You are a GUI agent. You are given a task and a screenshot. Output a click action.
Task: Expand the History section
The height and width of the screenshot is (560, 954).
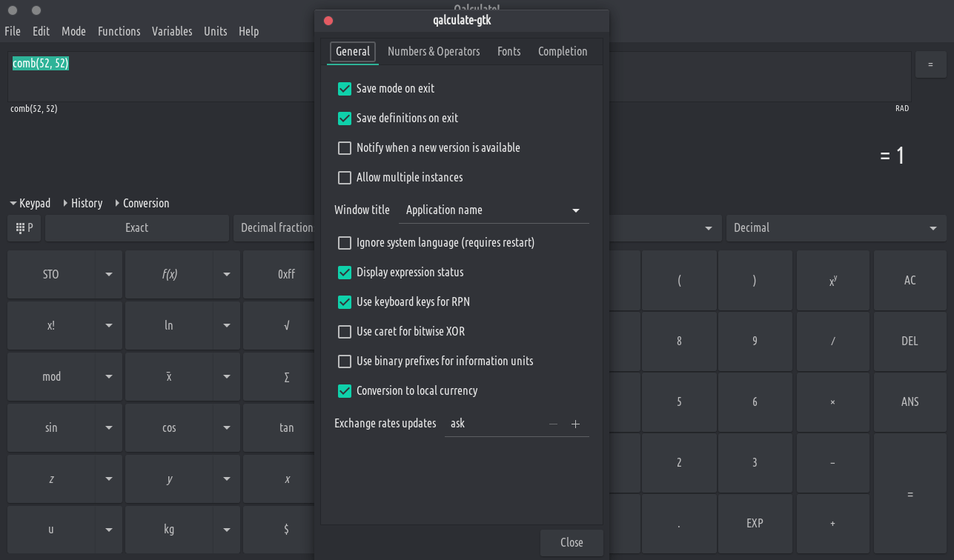82,203
